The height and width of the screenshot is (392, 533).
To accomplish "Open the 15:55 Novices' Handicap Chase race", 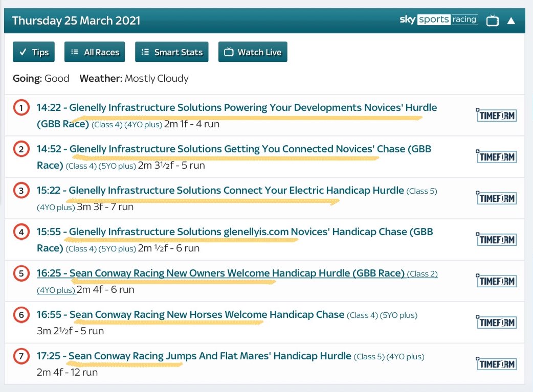I will point(235,240).
